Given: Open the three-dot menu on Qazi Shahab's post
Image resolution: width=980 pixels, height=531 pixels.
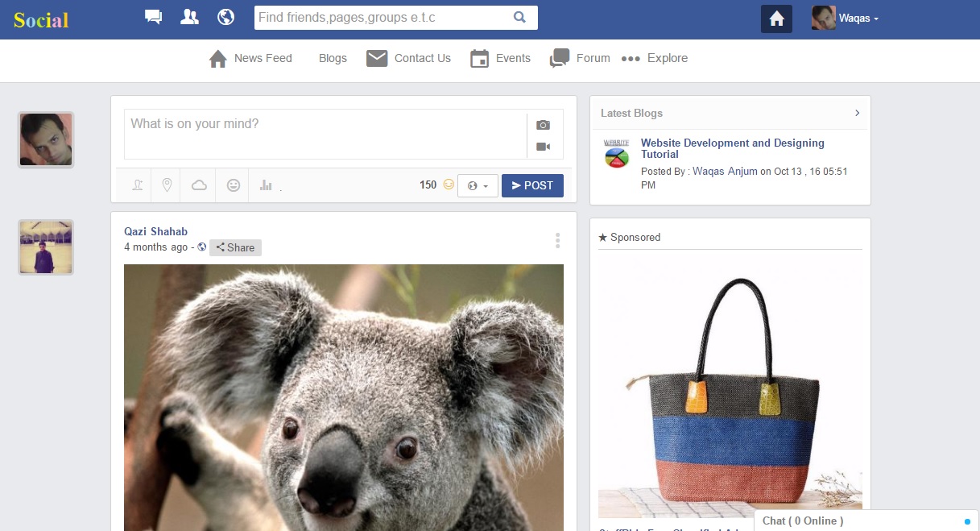Looking at the screenshot, I should [x=557, y=240].
